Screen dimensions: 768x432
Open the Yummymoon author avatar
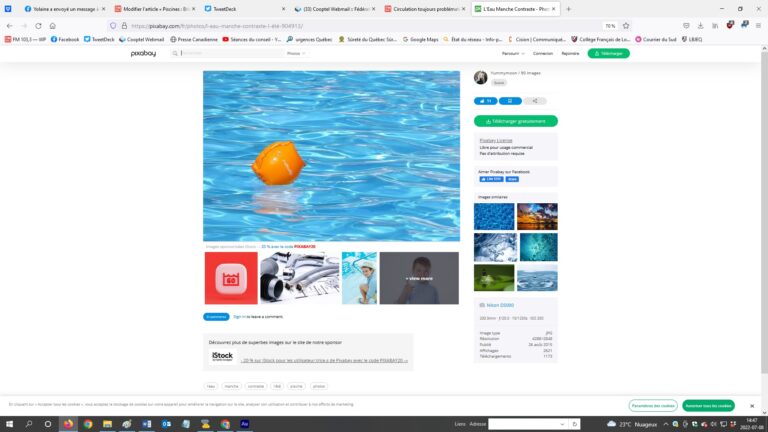click(480, 77)
